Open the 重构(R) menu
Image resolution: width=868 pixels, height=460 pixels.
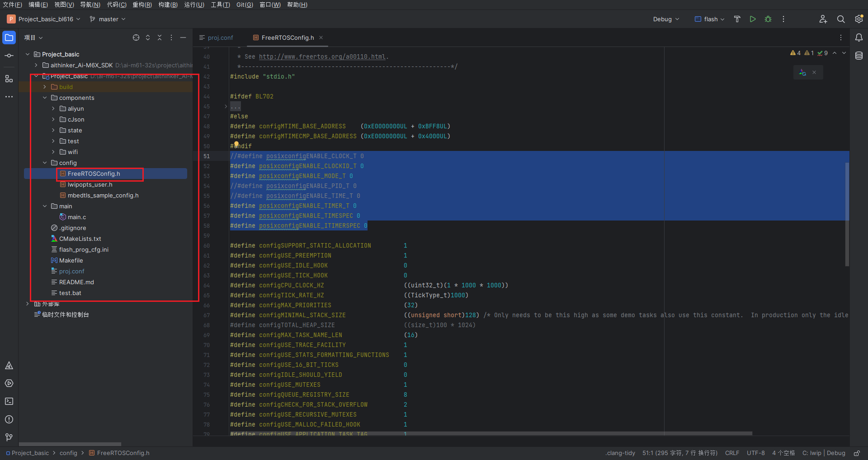pos(142,5)
